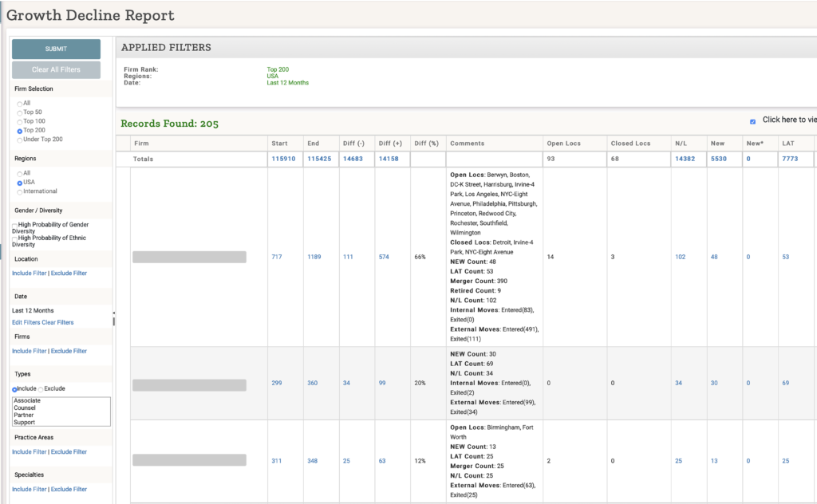817x504 pixels.
Task: Click the End value 1189
Action: pyautogui.click(x=314, y=257)
